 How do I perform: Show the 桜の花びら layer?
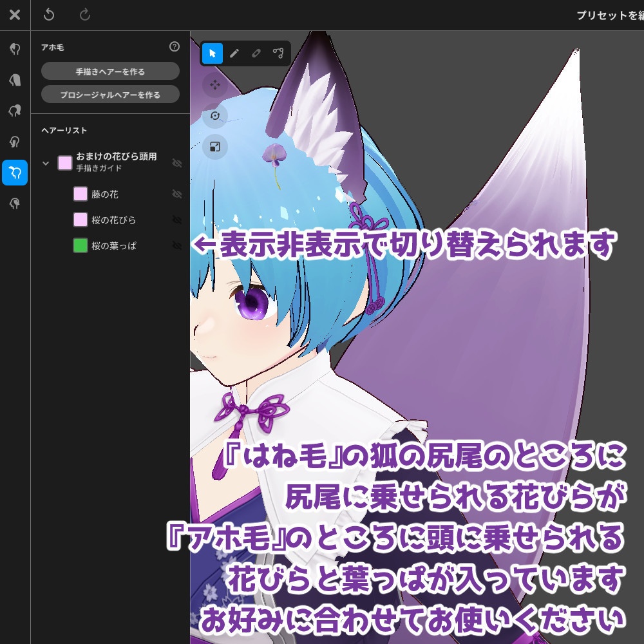click(177, 220)
